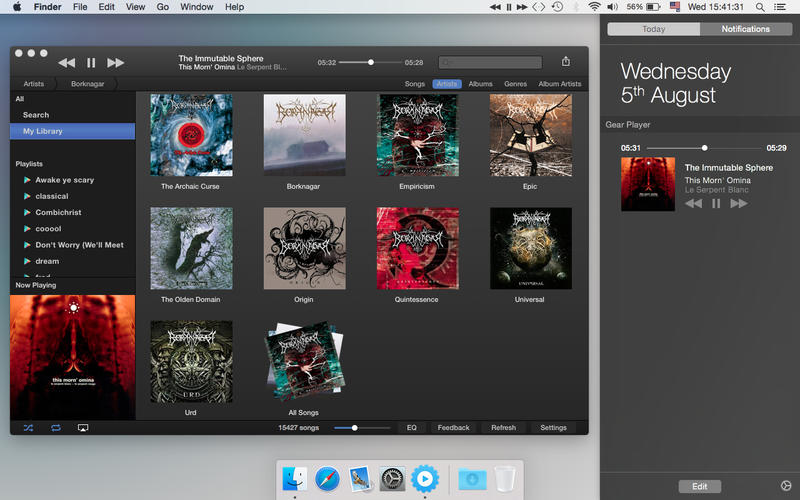Open Downloads folder in dock
This screenshot has height=500, width=800.
click(x=472, y=480)
